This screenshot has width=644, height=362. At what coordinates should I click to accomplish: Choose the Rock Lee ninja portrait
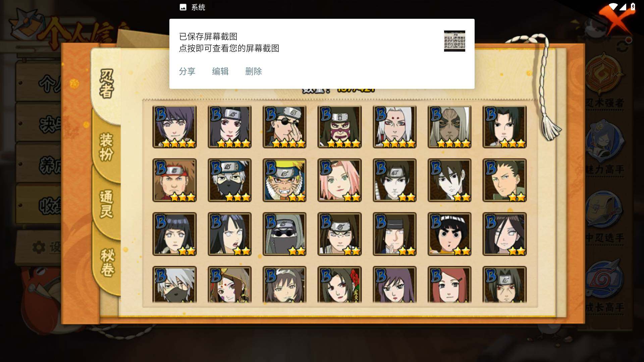(449, 234)
